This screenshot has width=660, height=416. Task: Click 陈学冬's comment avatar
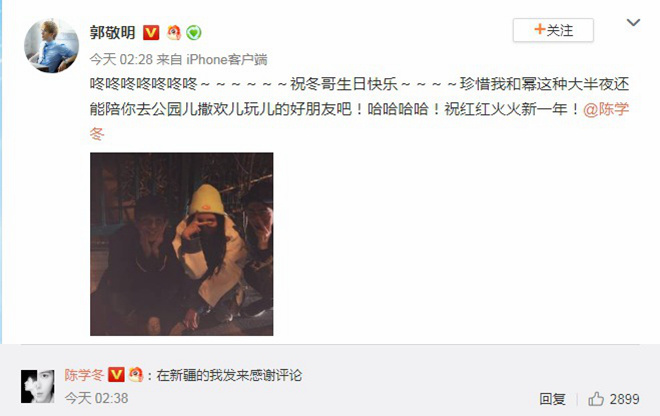[38, 386]
